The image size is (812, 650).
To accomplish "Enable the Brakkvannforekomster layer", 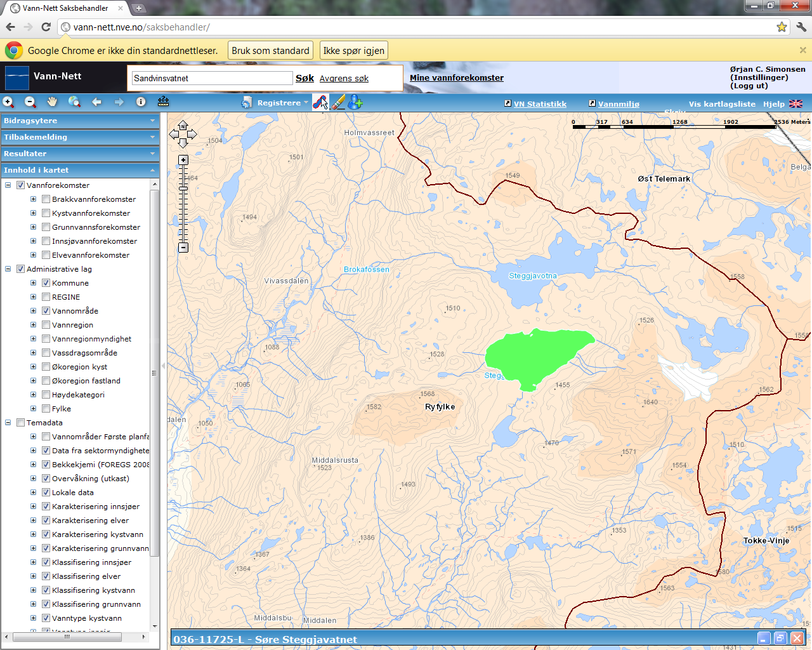I will [46, 199].
